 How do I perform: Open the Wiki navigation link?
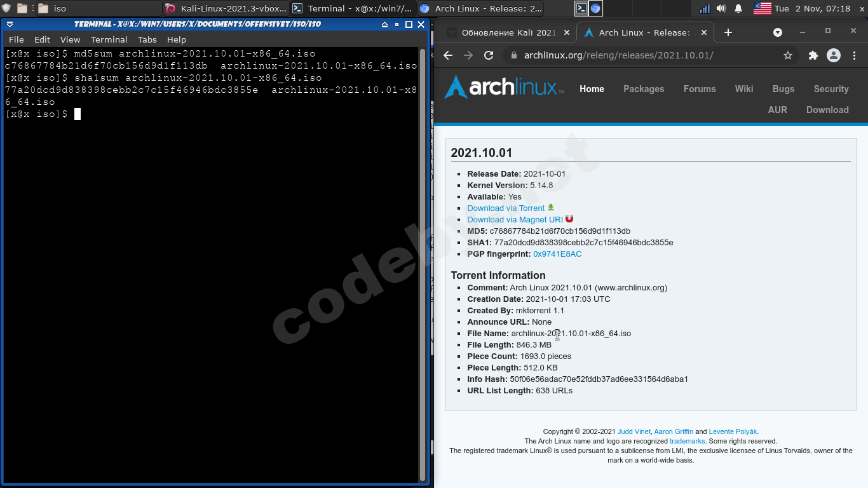pyautogui.click(x=744, y=89)
